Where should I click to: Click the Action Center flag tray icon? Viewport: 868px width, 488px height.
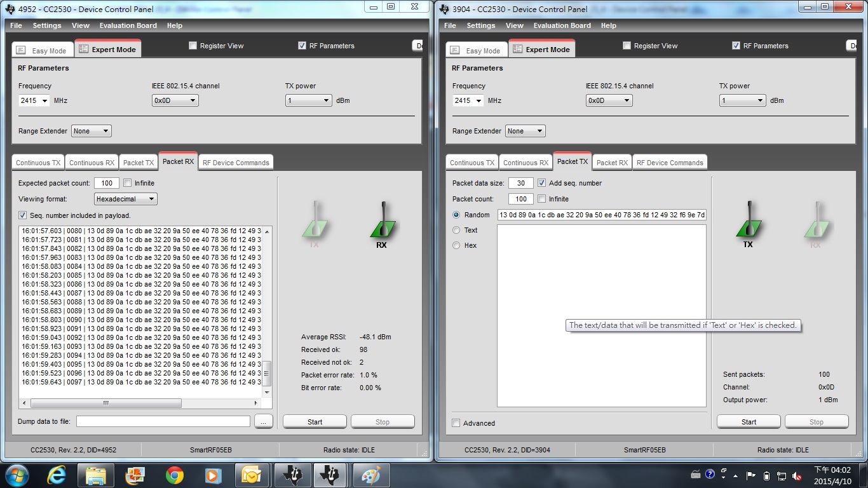[751, 476]
